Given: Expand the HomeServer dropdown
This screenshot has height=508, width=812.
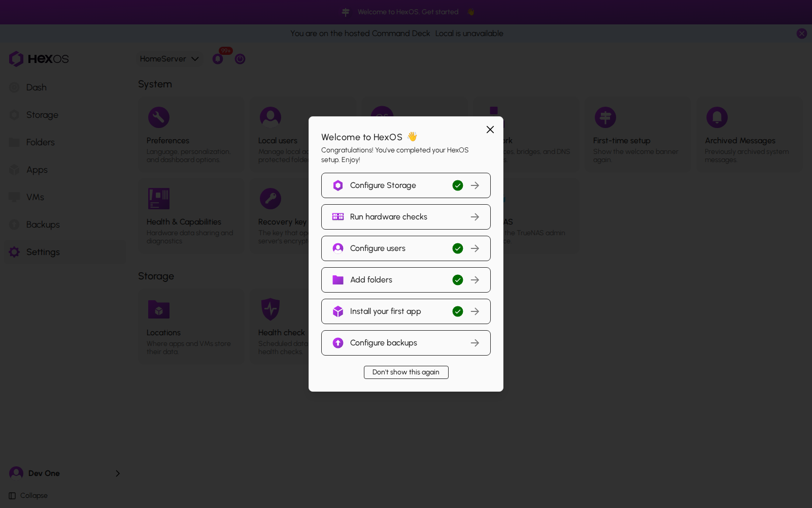Looking at the screenshot, I should [x=170, y=59].
